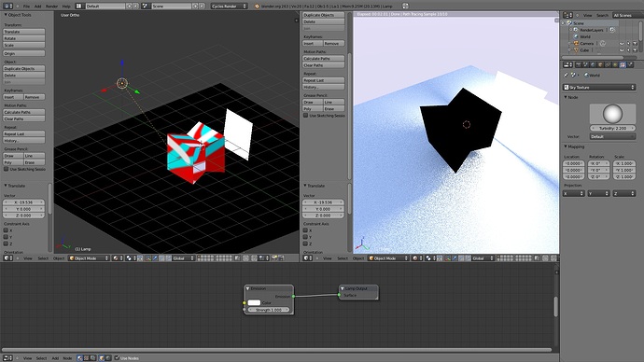Toggle Camera renderability icon in outliner
This screenshot has width=644, height=362.
point(635,44)
